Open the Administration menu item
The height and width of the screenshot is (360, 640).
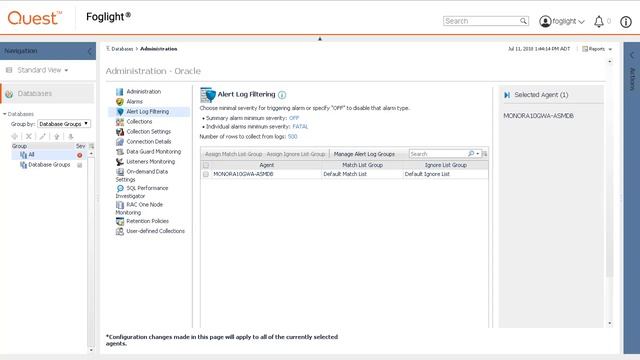tap(143, 91)
